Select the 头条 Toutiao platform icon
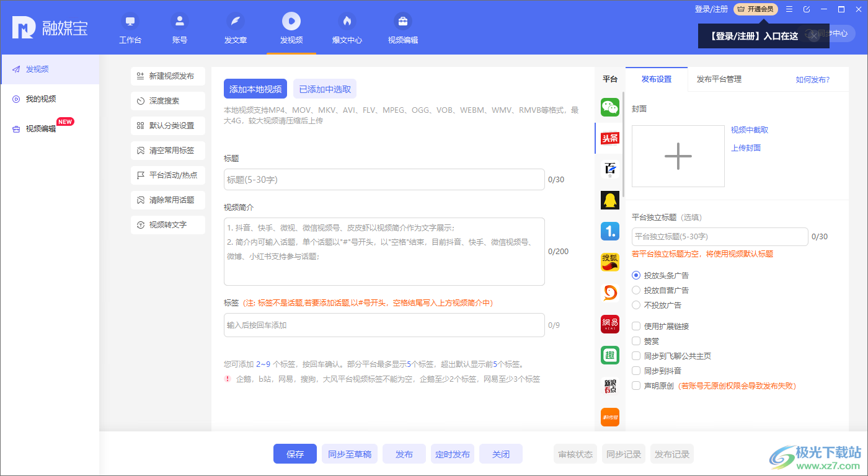868x476 pixels. pos(610,138)
